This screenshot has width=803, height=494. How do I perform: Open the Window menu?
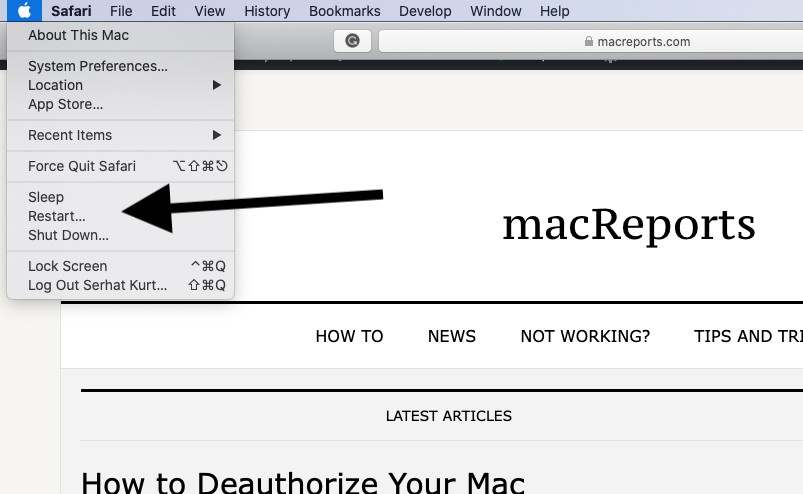(496, 11)
